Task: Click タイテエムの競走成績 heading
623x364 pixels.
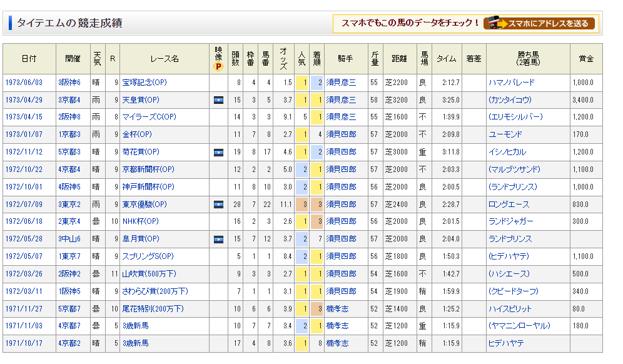Action: coord(69,23)
